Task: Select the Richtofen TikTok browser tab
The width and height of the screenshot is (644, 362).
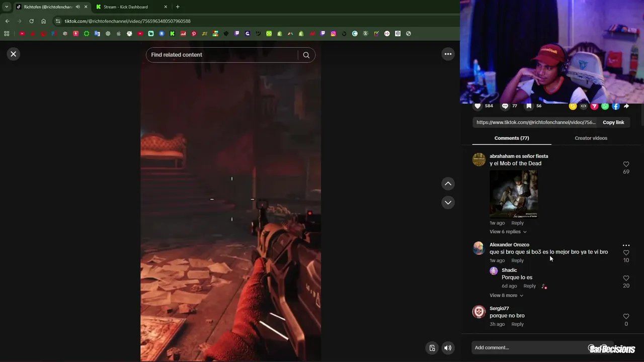Action: (48, 7)
